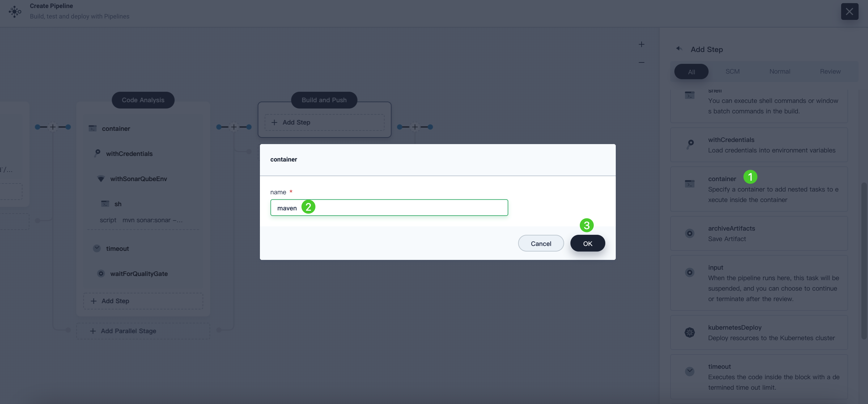Expand All steps category in sidebar
Image resolution: width=868 pixels, height=404 pixels.
[691, 72]
